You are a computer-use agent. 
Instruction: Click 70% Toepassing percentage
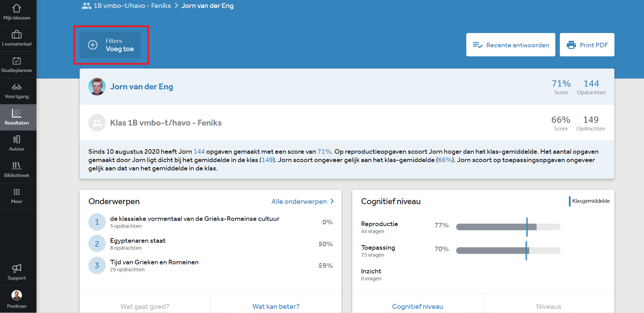pyautogui.click(x=442, y=249)
